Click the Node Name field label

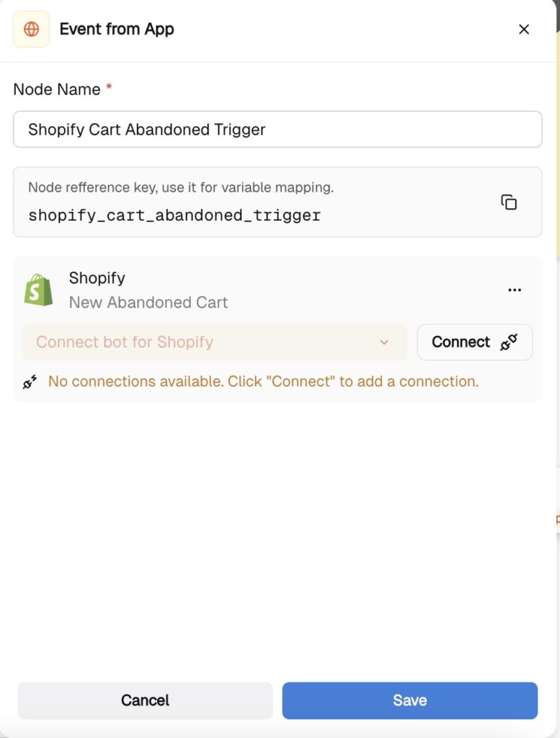[57, 89]
